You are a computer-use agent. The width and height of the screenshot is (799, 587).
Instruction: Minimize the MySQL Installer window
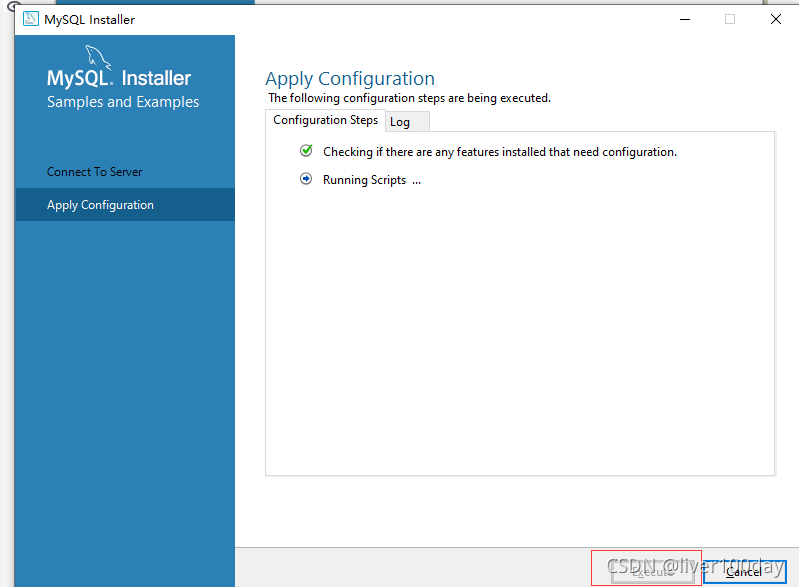(x=684, y=19)
